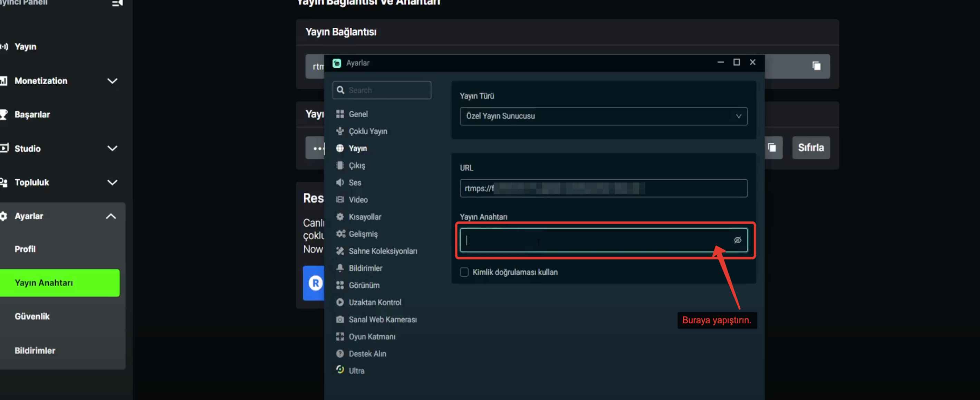Copy the stream key using the icon beside Sıfırla
Image resolution: width=980 pixels, height=400 pixels.
tap(771, 147)
